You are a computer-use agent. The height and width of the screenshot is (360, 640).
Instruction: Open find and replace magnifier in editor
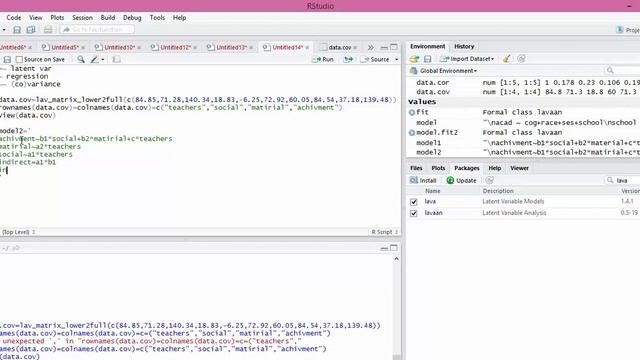coord(81,60)
